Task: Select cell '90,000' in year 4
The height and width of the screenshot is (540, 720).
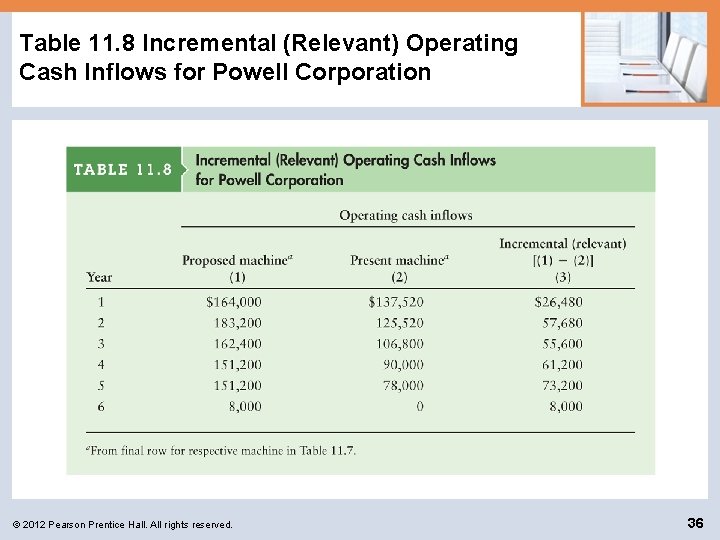Action: pyautogui.click(x=404, y=365)
